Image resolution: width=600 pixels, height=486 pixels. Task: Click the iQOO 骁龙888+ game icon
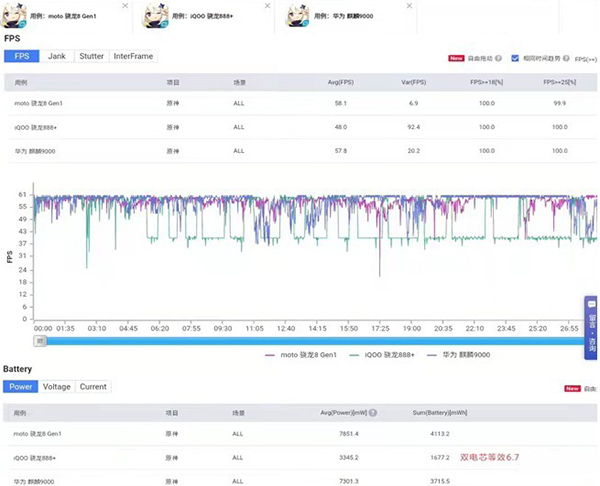coord(157,15)
